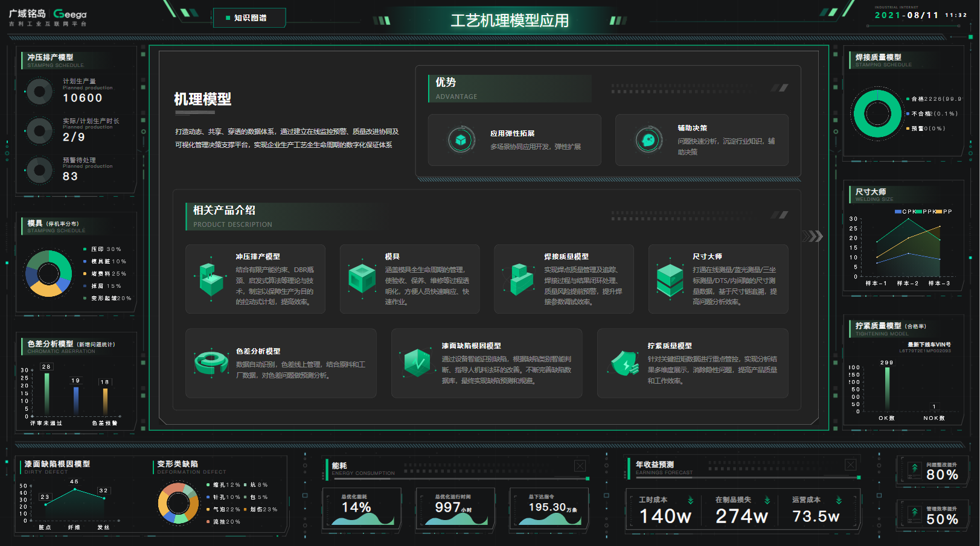Image resolution: width=980 pixels, height=546 pixels.
Task: Click the 变形类缺陷 multicolor donut chart
Action: click(x=178, y=503)
